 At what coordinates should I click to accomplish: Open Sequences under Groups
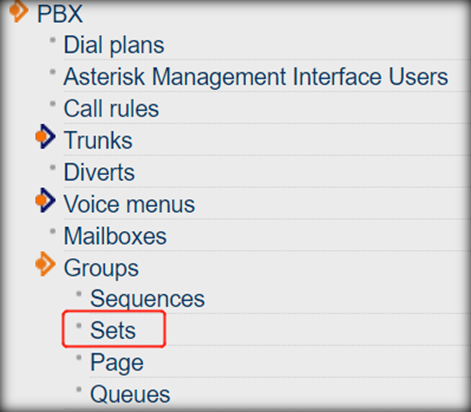(147, 299)
